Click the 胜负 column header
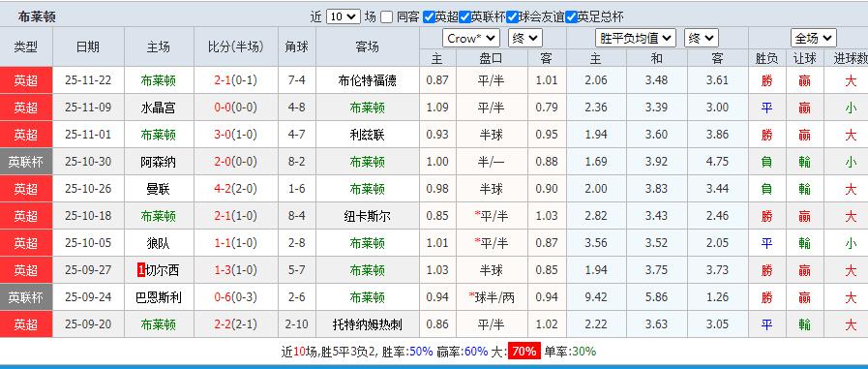 (766, 58)
